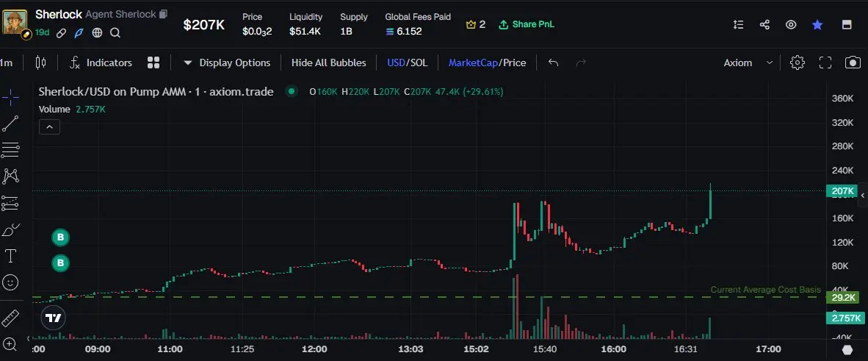Click the 207K current price label

point(841,191)
